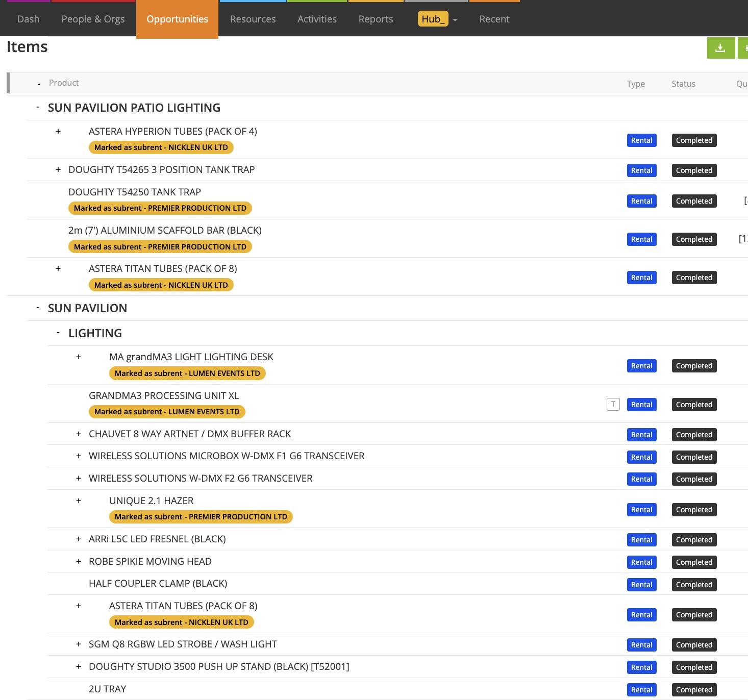
Task: Click the T badge on GRANDMA3 PROCESSING UNIT XL row
Action: click(613, 405)
